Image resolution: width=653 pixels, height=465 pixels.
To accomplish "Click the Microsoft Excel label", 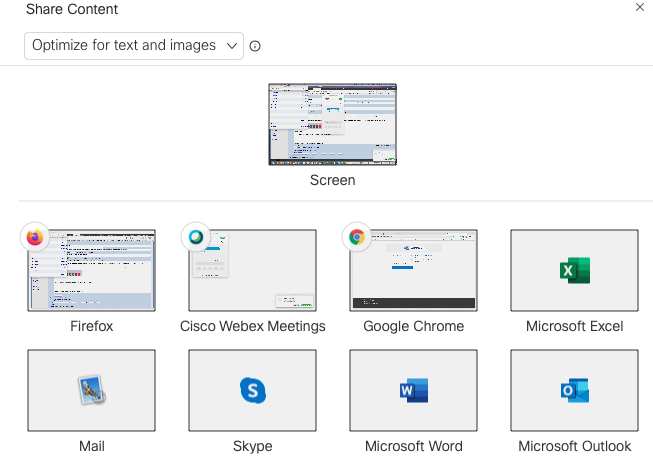I will (575, 326).
